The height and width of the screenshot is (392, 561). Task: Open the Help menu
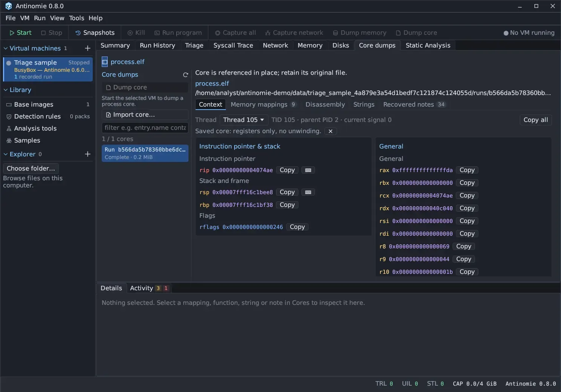click(95, 18)
